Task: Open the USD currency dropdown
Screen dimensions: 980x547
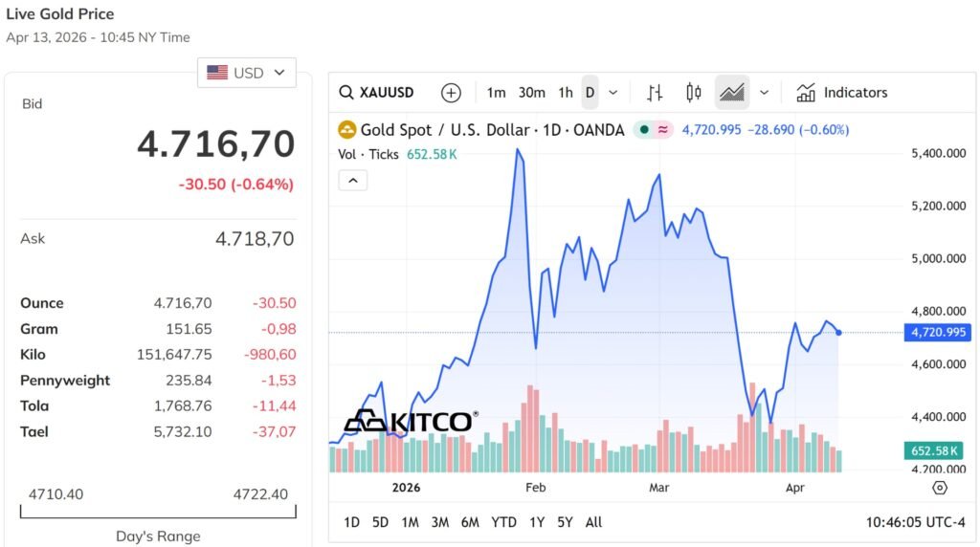Action: (x=247, y=73)
